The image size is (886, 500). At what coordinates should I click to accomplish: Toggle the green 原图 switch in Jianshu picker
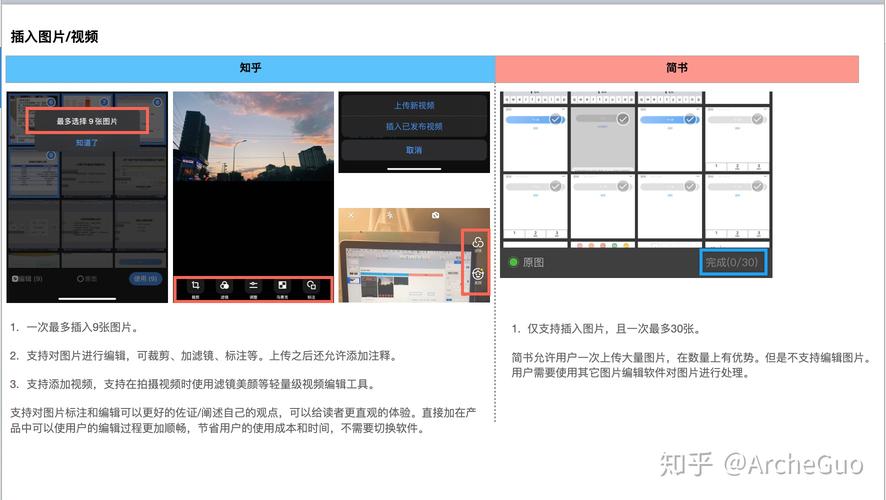[x=513, y=262]
